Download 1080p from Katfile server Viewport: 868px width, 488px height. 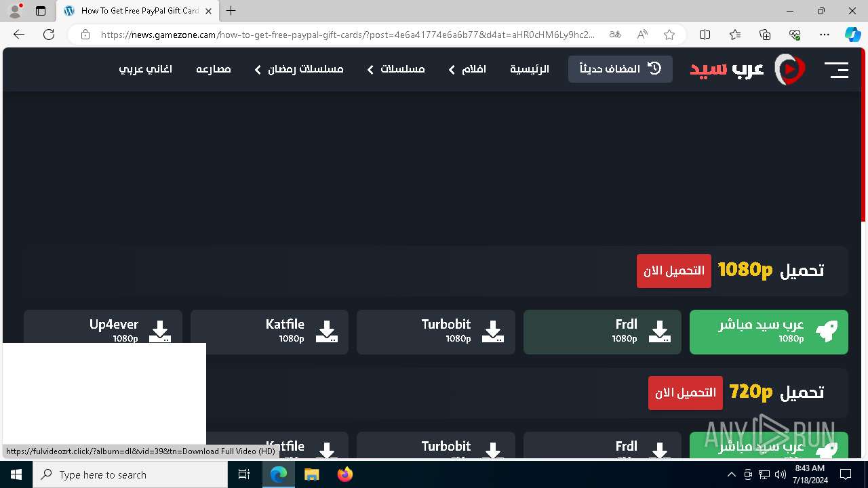point(269,332)
